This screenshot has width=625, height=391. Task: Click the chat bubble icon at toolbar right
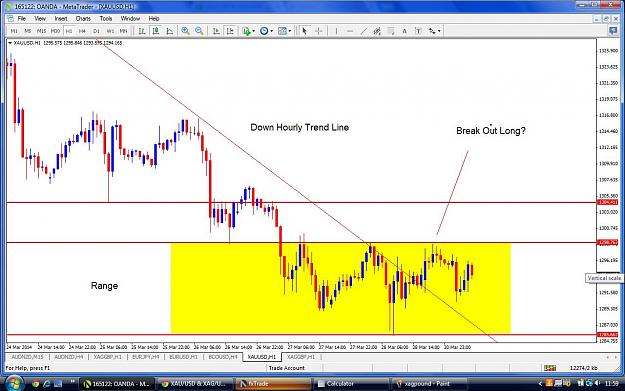point(613,30)
